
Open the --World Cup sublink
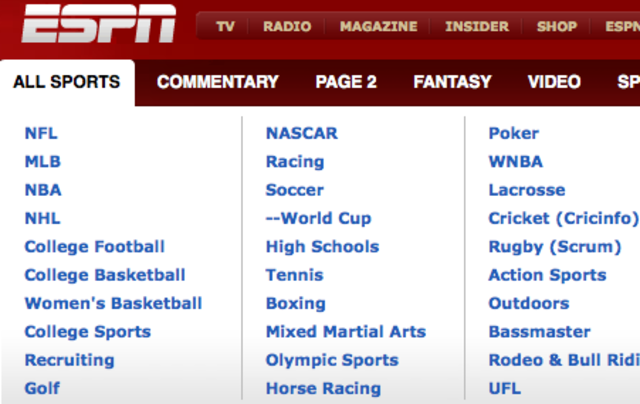coord(318,219)
